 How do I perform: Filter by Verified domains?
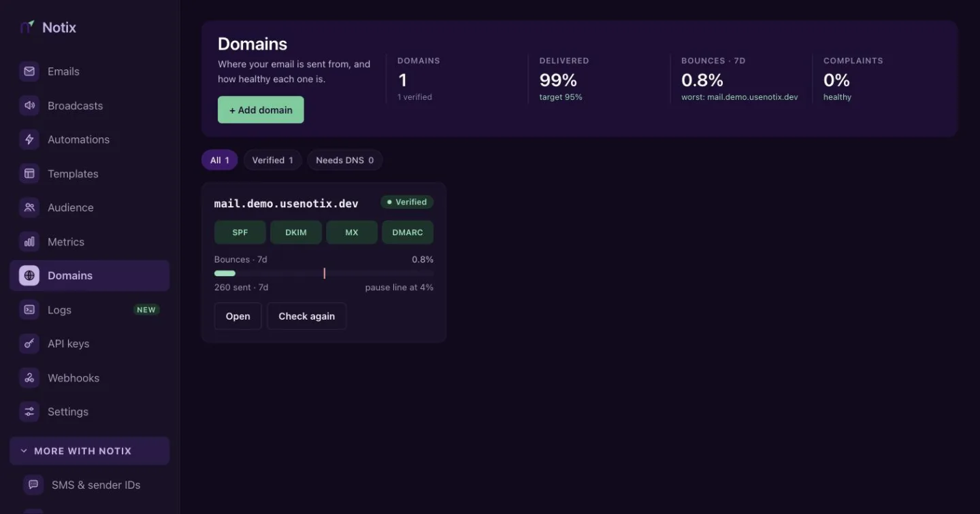click(272, 160)
